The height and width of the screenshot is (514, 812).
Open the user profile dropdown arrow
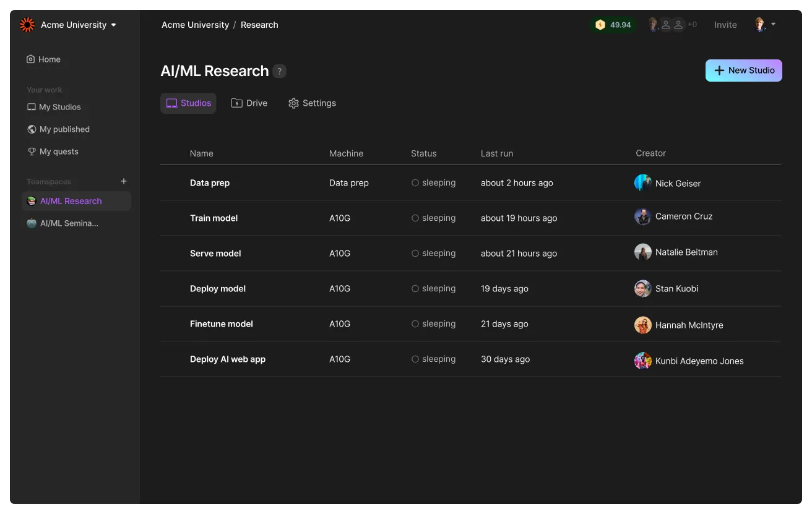774,25
